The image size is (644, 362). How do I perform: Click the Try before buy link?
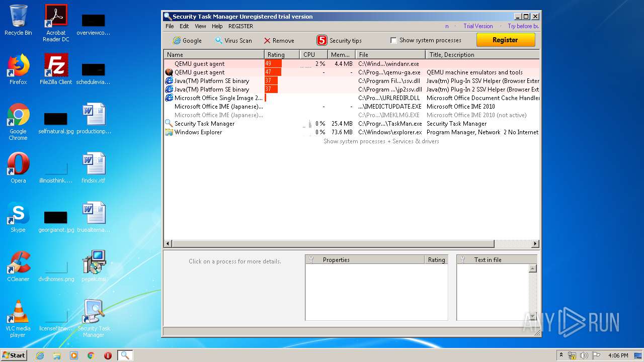coord(523,26)
